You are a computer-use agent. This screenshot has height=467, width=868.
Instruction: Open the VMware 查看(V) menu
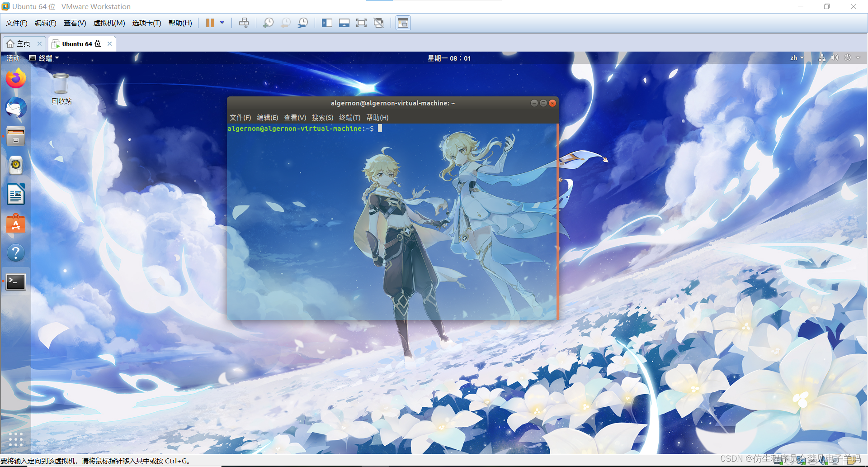point(75,23)
